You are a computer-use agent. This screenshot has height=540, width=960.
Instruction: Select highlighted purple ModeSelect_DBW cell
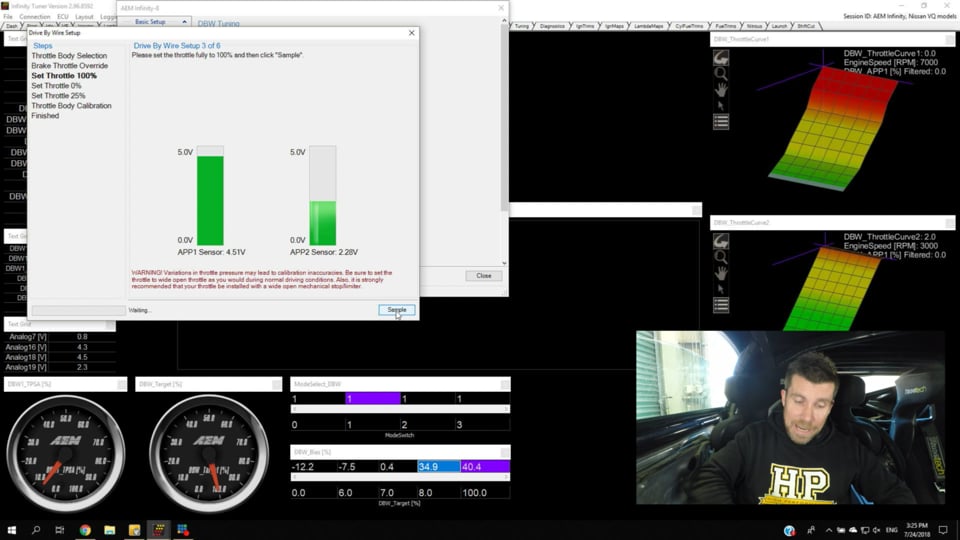pos(373,399)
